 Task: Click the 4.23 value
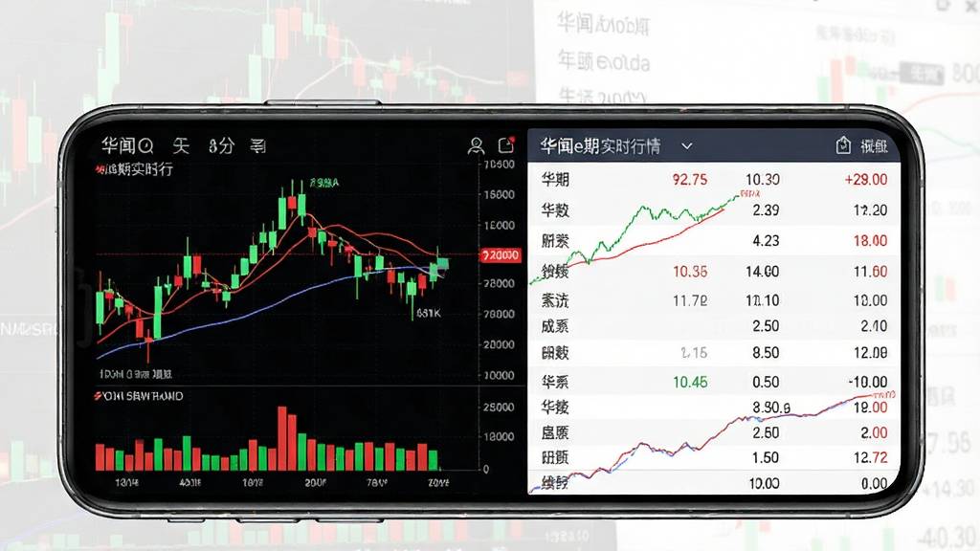766,240
